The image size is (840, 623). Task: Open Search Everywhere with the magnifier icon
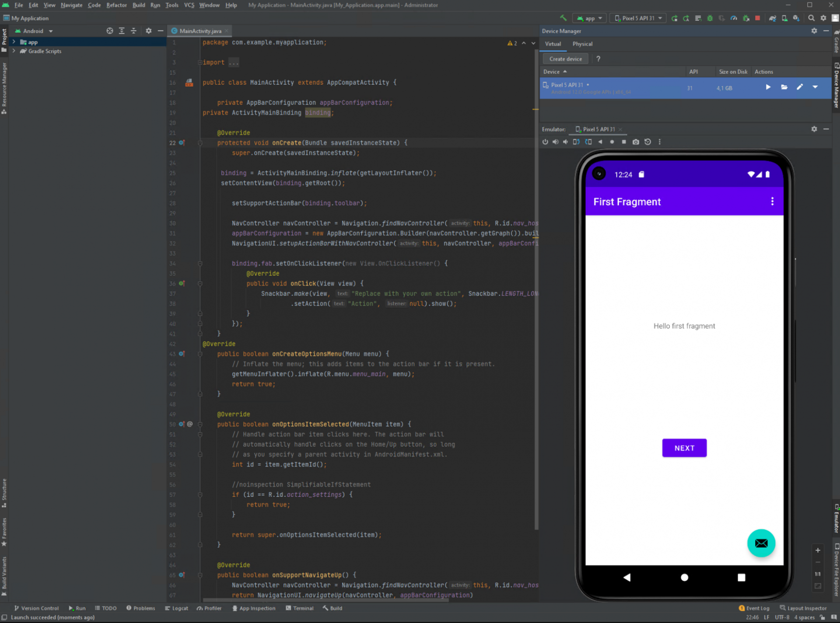click(812, 18)
